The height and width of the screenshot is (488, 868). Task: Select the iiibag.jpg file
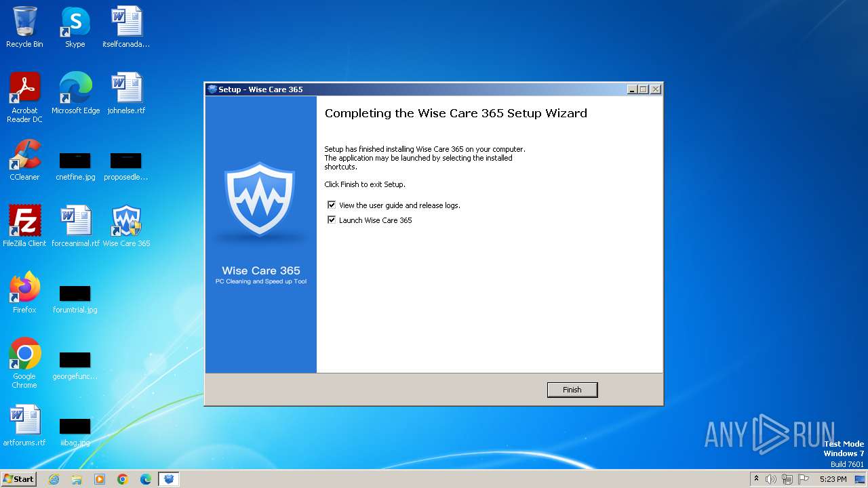(75, 432)
